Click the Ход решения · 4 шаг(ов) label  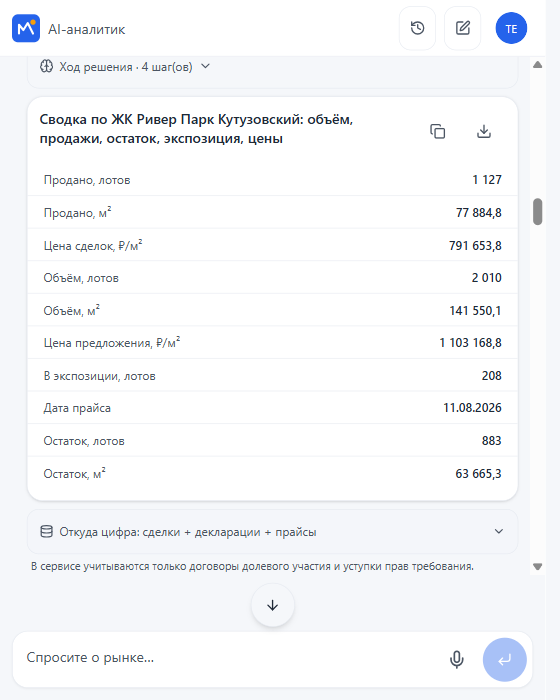coord(126,67)
